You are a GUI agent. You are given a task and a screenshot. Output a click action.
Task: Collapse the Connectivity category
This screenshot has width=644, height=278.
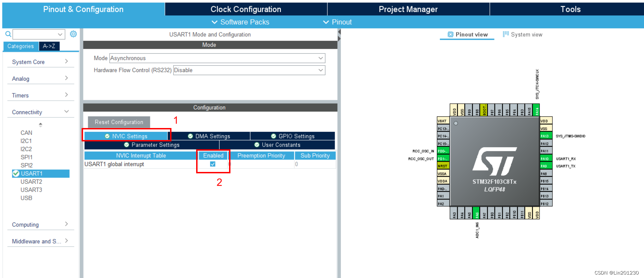click(40, 112)
